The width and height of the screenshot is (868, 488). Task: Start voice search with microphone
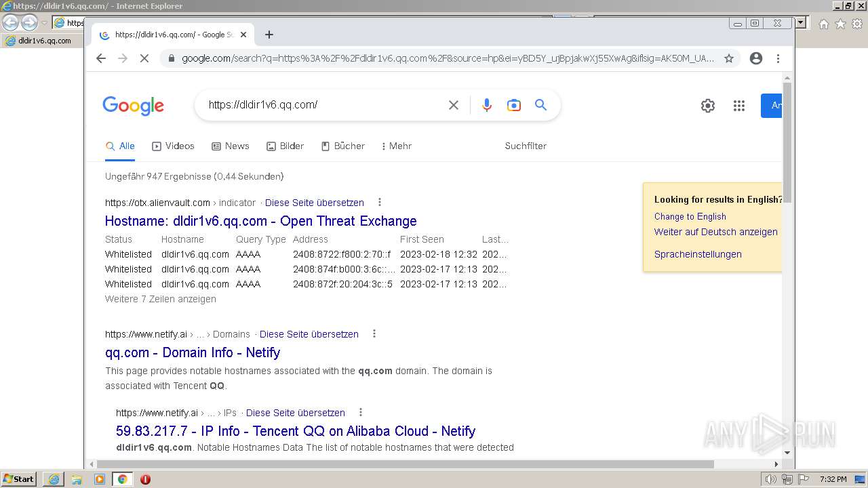click(487, 105)
